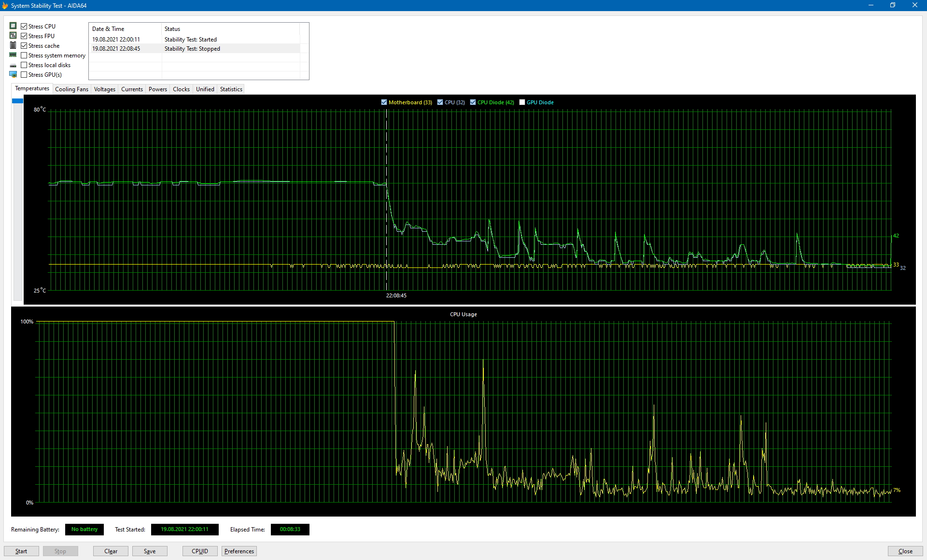Enable the GPU Diode graph checkbox
Viewport: 927px width, 560px height.
point(522,102)
